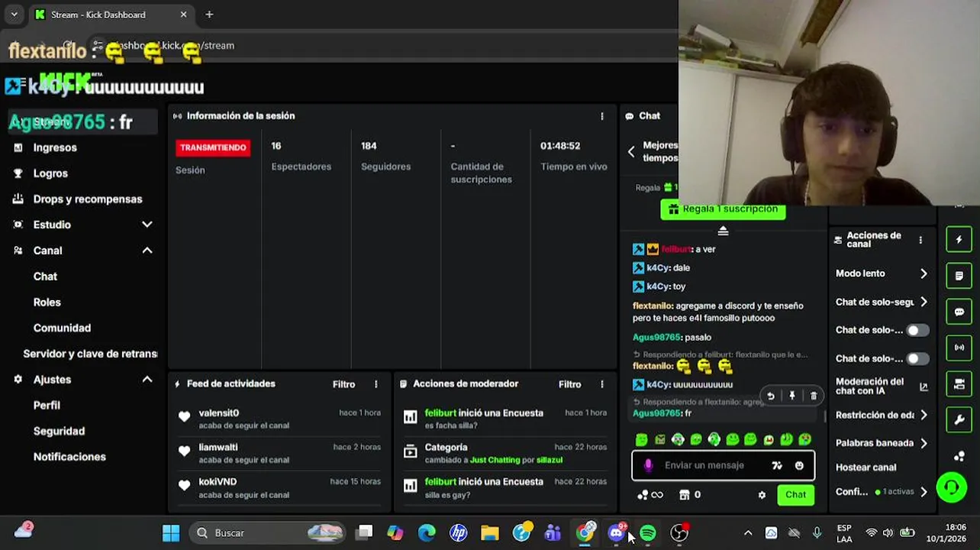This screenshot has height=550, width=980.
Task: Open chat settings gear next to Chat button
Action: click(762, 495)
